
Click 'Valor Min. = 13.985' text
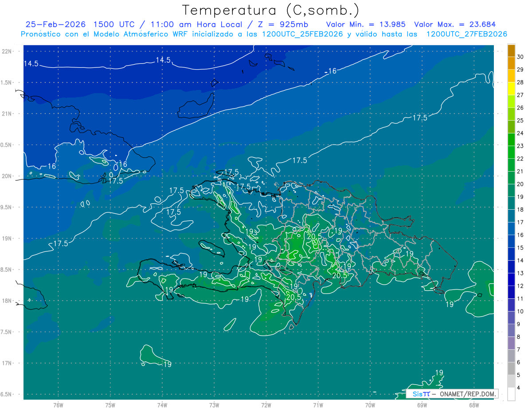click(366, 24)
